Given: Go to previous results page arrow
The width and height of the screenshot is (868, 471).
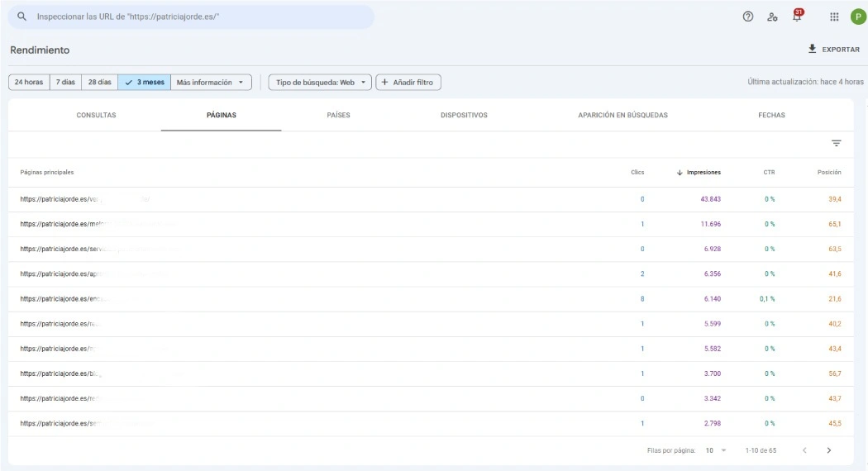Looking at the screenshot, I should point(805,450).
